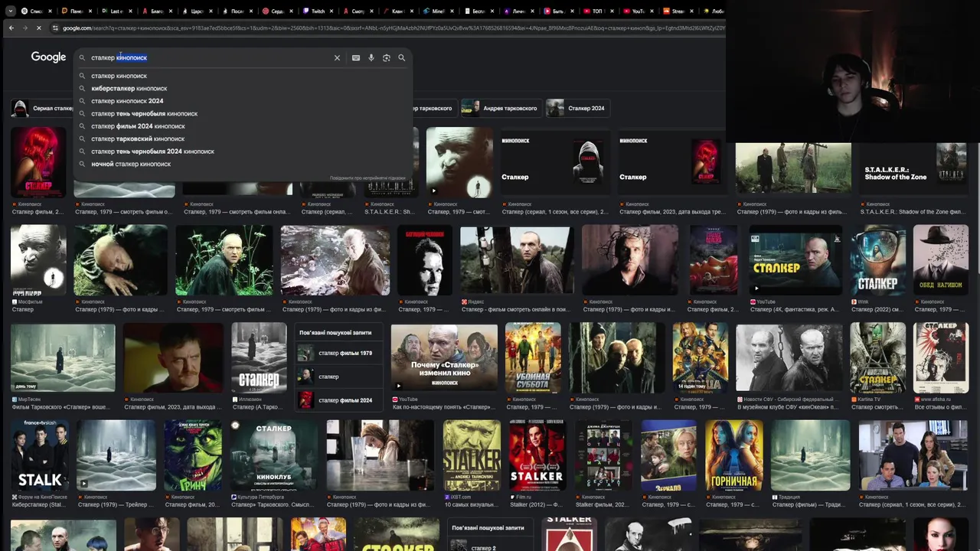Click inside the 'сталкер кинопоиск' search field
Screen dimensions: 980x551
207,57
